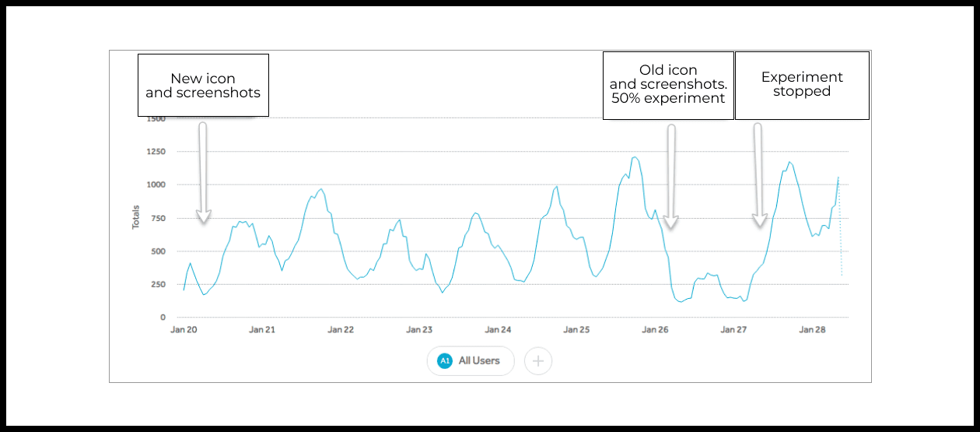Viewport: 980px width, 432px height.
Task: Click the chart peak near Jan 26
Action: click(x=635, y=158)
